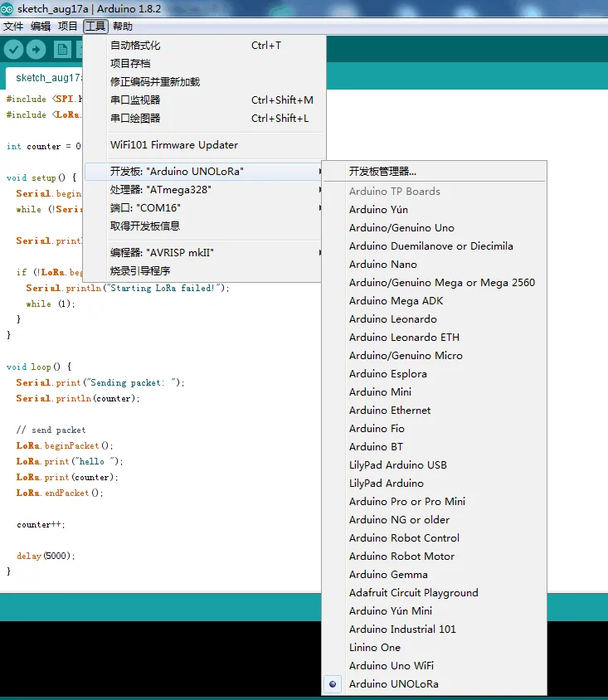
Task: Launch WiFi101 Firmware Updater
Action: [x=205, y=145]
